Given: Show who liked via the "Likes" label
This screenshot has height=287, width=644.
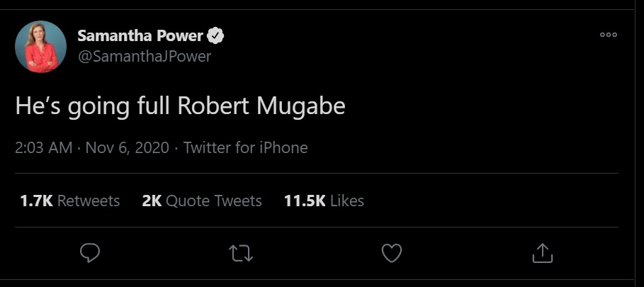Looking at the screenshot, I should [347, 201].
